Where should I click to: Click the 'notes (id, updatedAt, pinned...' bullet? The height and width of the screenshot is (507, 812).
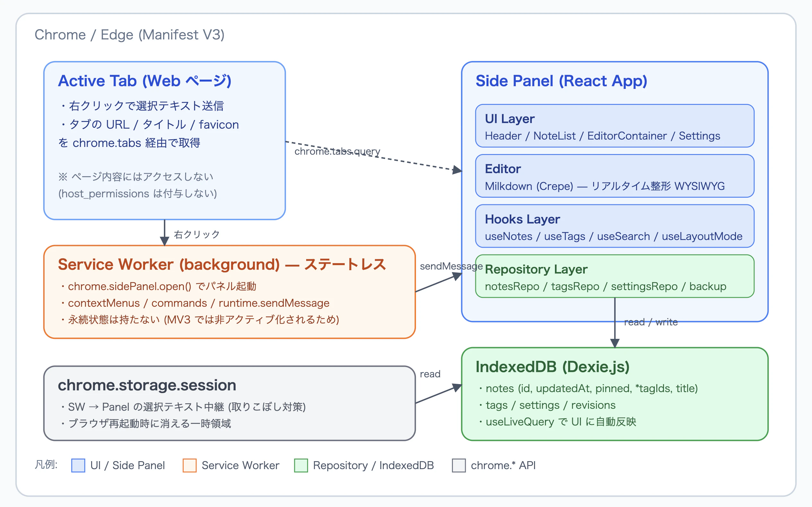pos(588,388)
